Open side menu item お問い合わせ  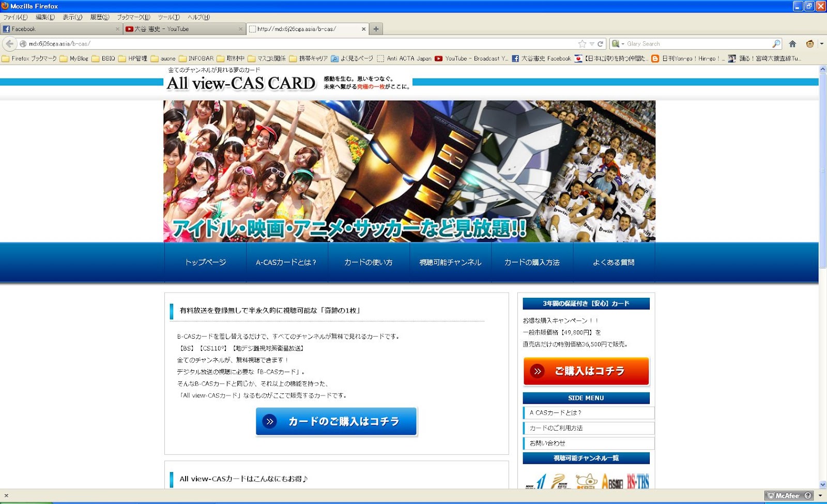pyautogui.click(x=588, y=443)
